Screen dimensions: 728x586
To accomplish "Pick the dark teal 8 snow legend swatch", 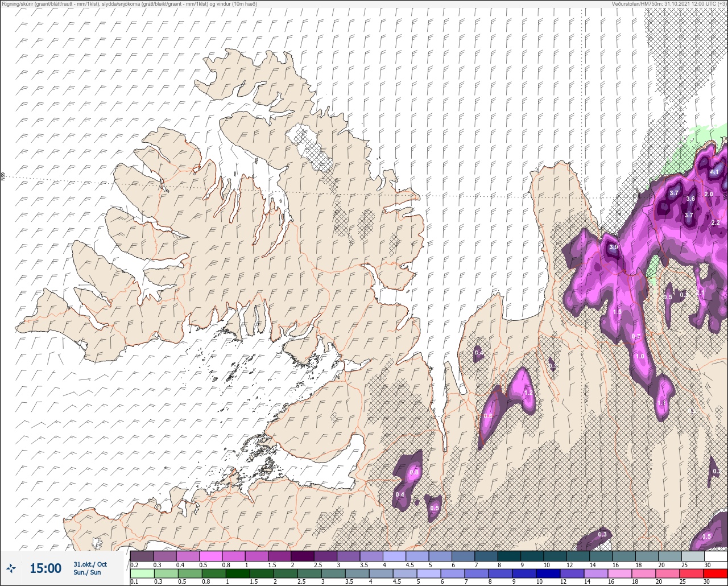I will [510, 556].
